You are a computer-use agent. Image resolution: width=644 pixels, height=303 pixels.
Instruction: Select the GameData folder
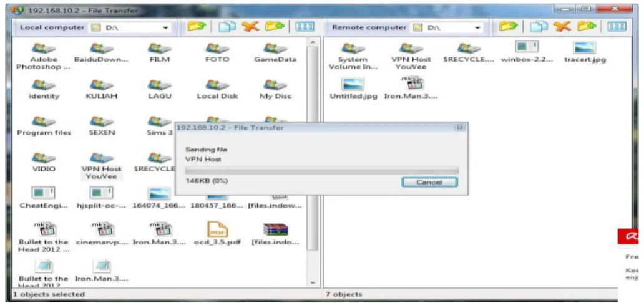click(x=275, y=53)
